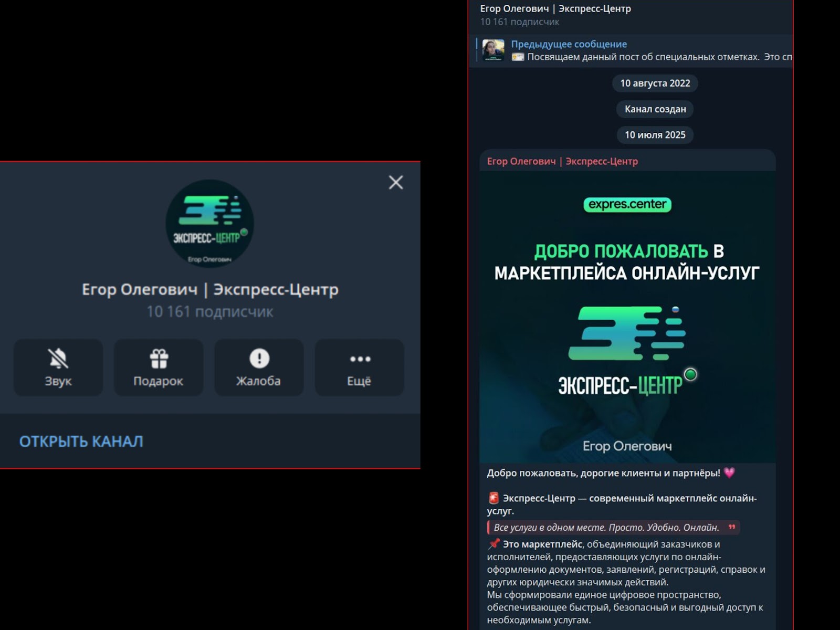This screenshot has width=840, height=630.
Task: Click the pinned message thumbnail image
Action: 493,50
